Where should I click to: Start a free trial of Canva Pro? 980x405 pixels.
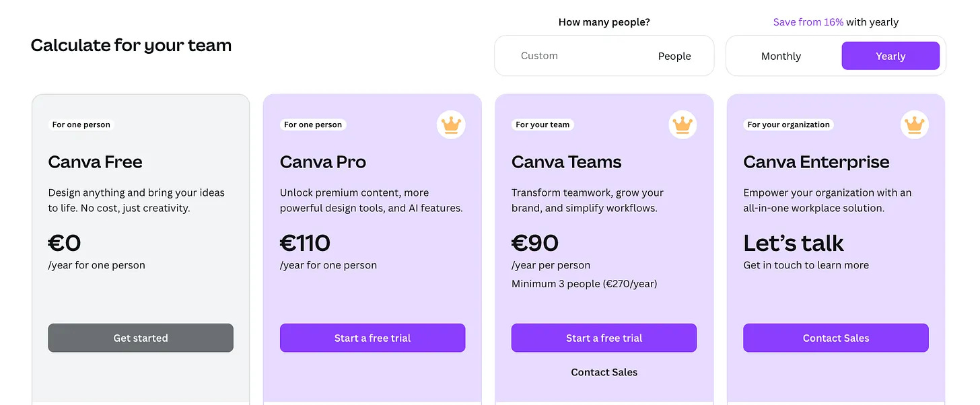click(372, 338)
